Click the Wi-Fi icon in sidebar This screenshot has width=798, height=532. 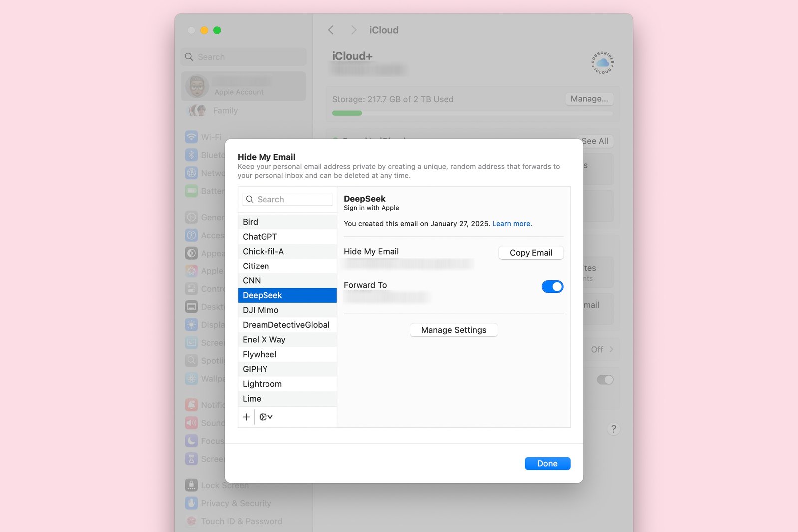[x=191, y=137]
